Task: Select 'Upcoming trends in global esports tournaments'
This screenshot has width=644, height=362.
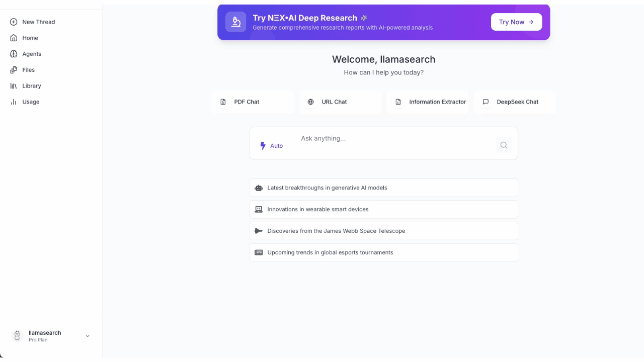Action: (384, 252)
